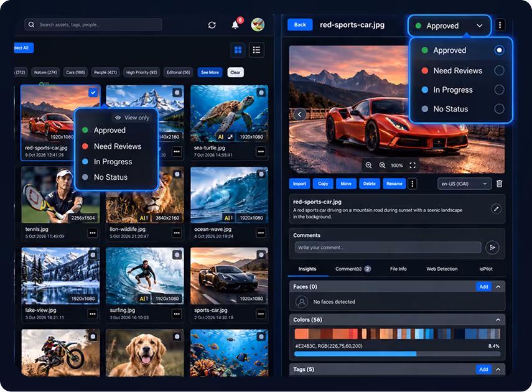Switch to list view layout
Viewport: 532px width, 392px height.
tap(256, 50)
